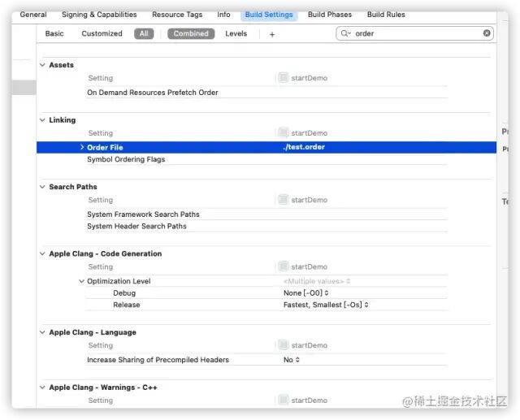Screen dimensions: 520x420
Task: Collapse Apple Clang - Warnings - C++ section
Action: (x=42, y=388)
